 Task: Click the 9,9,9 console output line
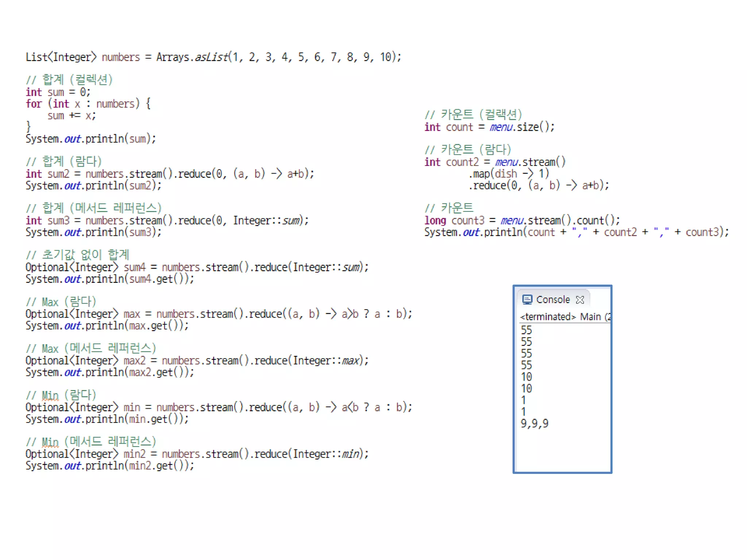534,423
